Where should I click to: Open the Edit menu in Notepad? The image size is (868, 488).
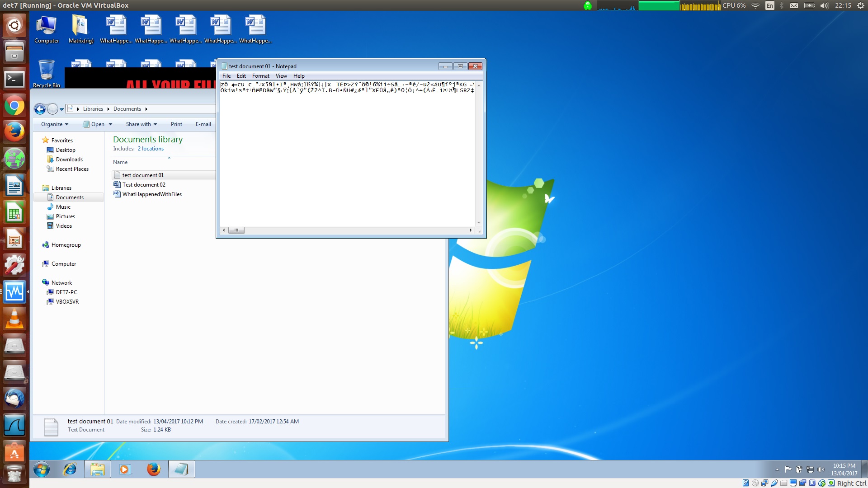point(241,76)
